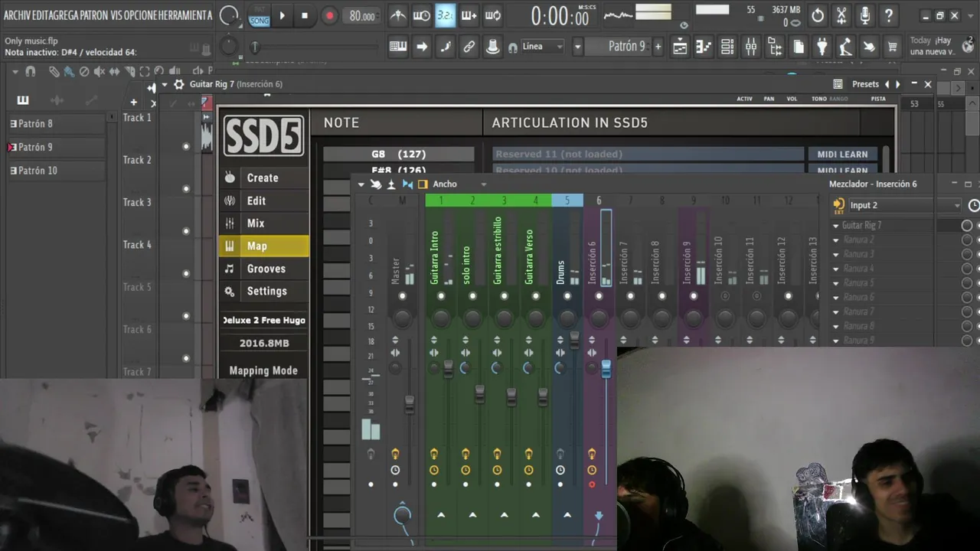Mute the Drums mixer track LED
The image size is (980, 551).
point(567,296)
